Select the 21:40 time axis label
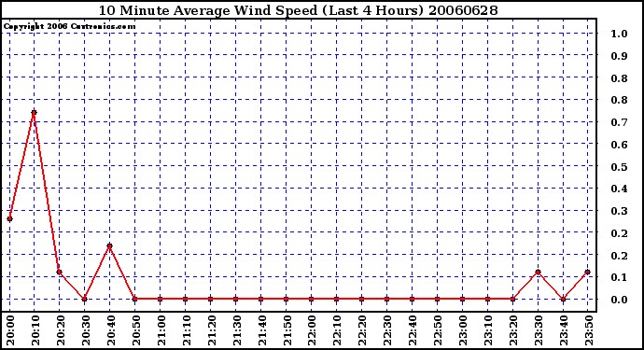 coord(261,330)
